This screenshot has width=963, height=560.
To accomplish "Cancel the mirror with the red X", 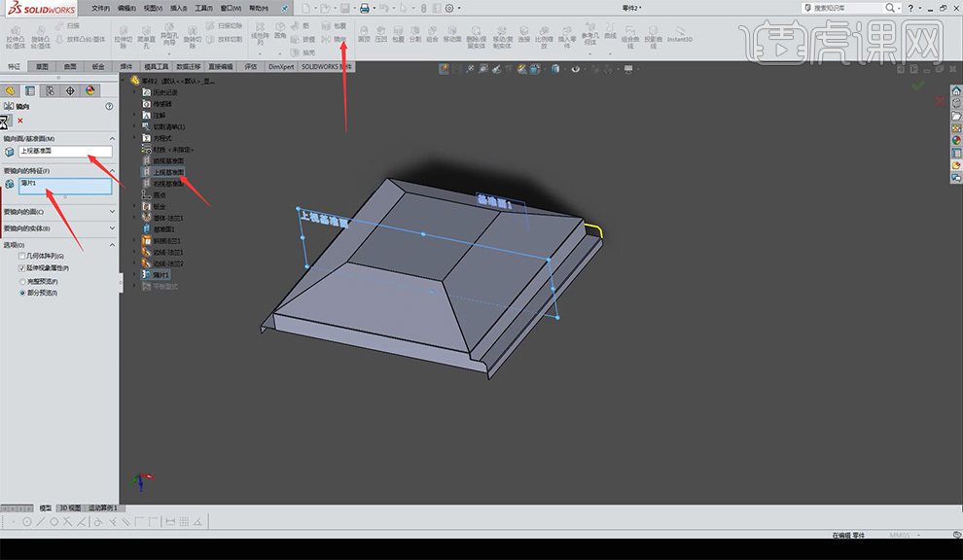I will [x=20, y=121].
